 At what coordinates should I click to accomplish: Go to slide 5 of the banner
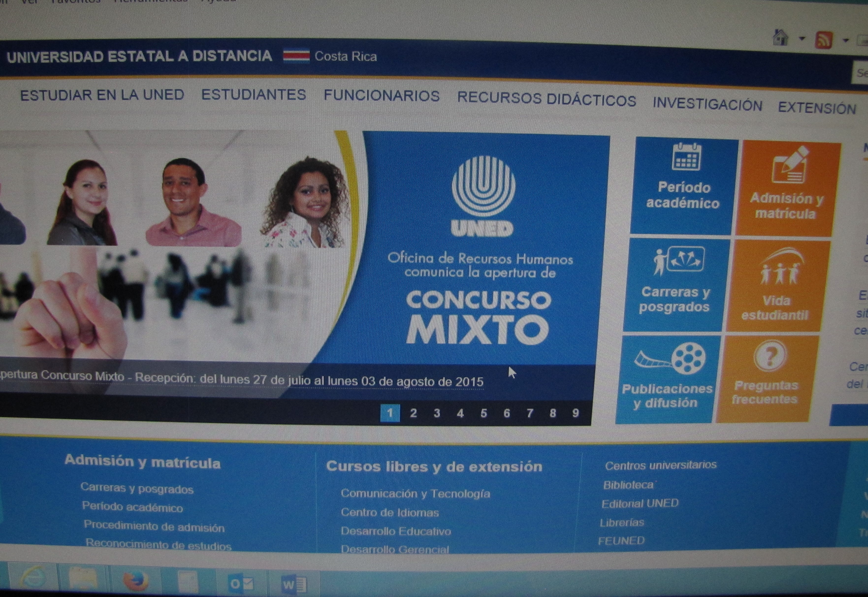(483, 413)
